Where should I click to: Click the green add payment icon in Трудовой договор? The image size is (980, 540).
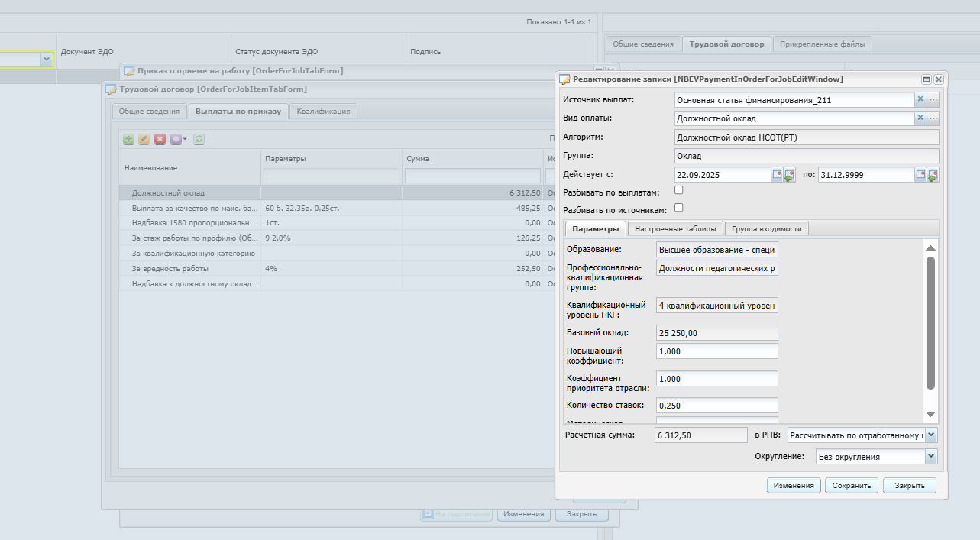128,139
